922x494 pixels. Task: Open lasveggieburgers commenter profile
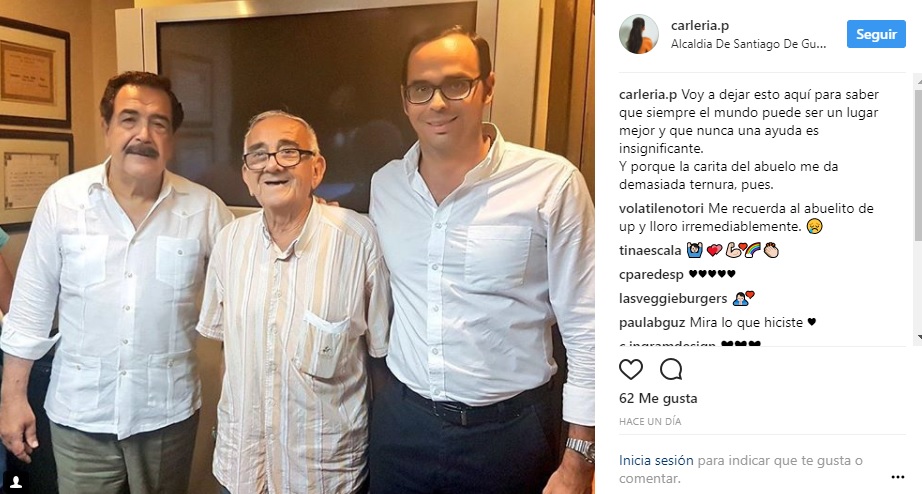[673, 299]
